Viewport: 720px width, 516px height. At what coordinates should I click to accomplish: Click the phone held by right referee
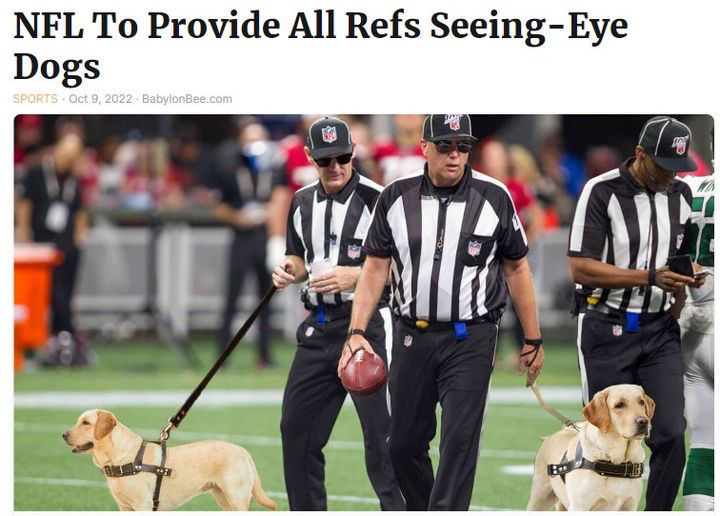tap(681, 265)
